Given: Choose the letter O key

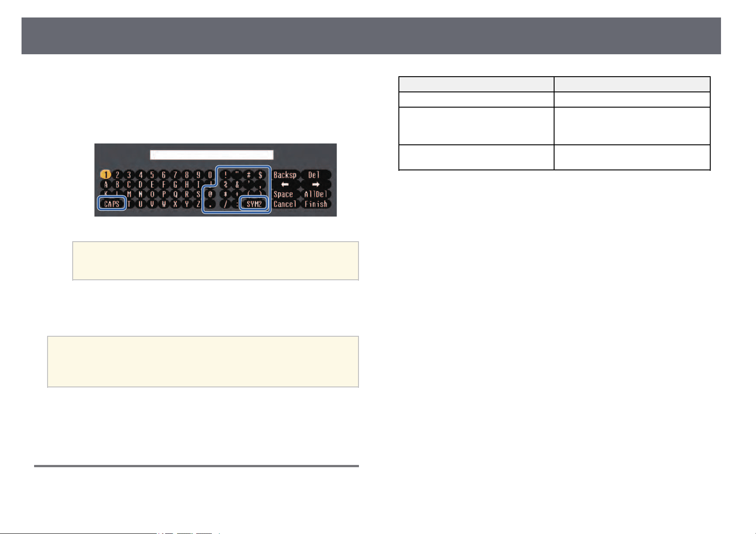Looking at the screenshot, I should (x=152, y=194).
